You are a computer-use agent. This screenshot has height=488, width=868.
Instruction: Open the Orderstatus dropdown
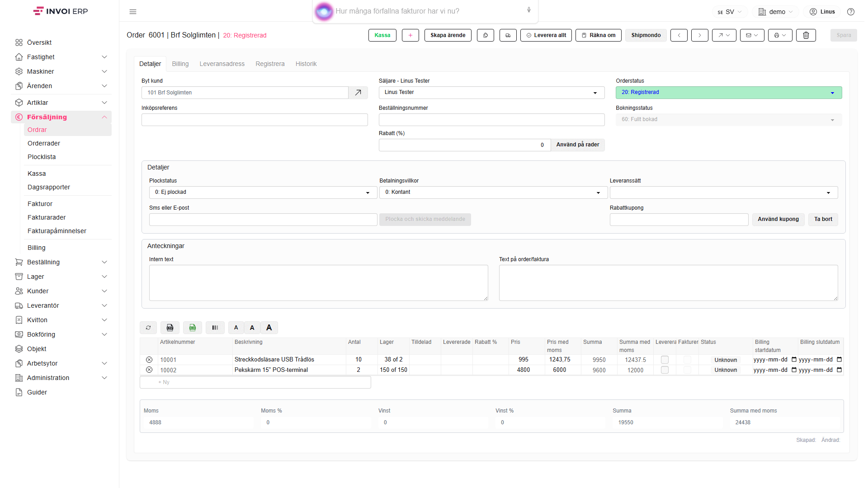tap(729, 93)
